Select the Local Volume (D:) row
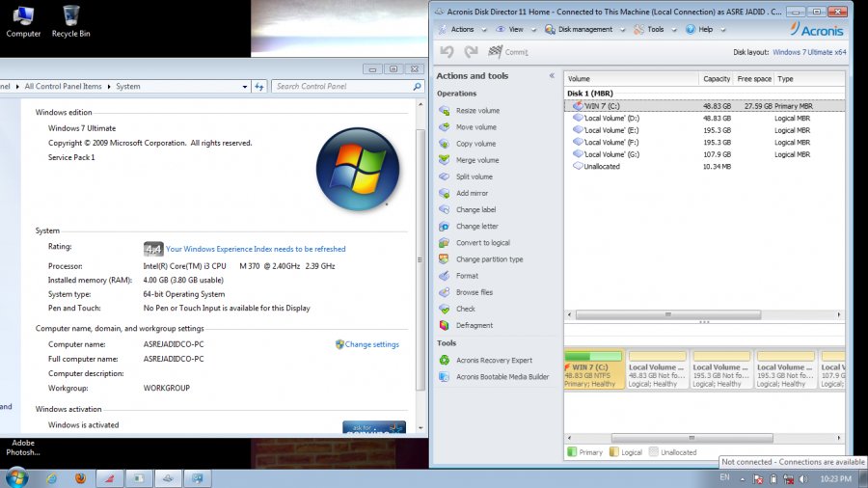868x488 pixels. pyautogui.click(x=705, y=118)
